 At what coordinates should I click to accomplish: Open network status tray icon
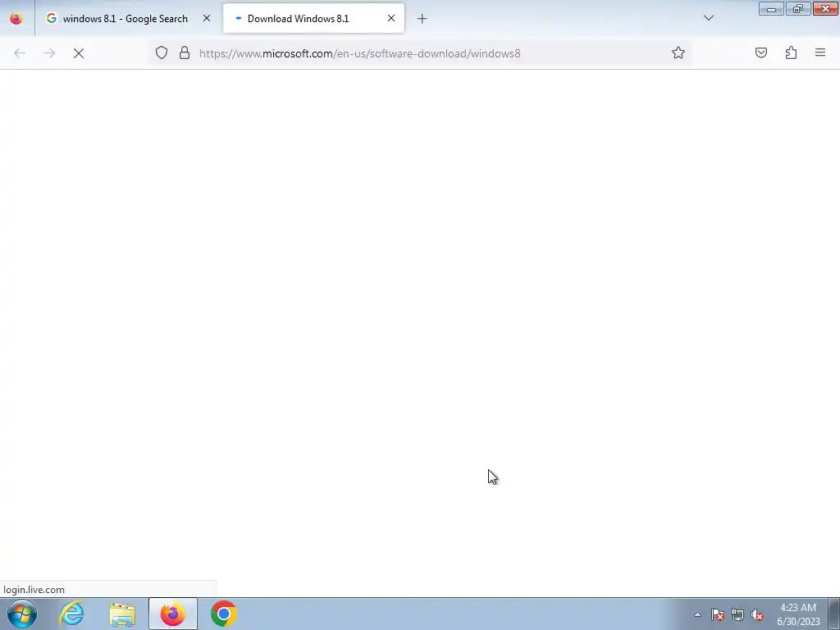tap(737, 614)
